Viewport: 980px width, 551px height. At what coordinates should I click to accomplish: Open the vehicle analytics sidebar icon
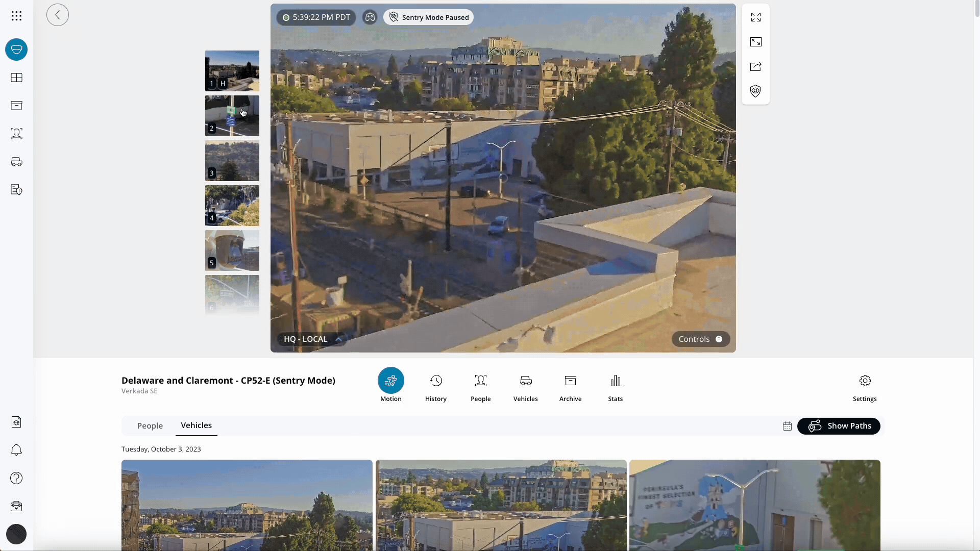16,162
